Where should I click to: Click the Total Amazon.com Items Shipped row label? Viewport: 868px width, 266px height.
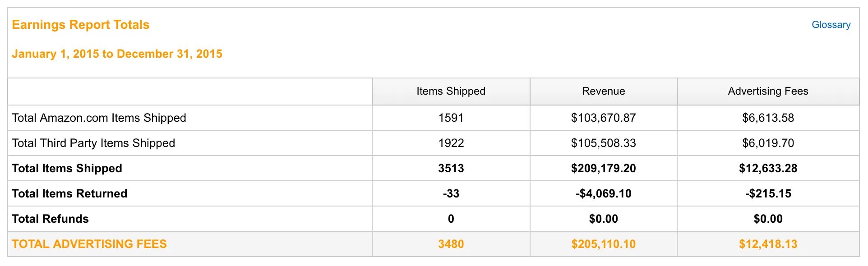click(x=99, y=118)
